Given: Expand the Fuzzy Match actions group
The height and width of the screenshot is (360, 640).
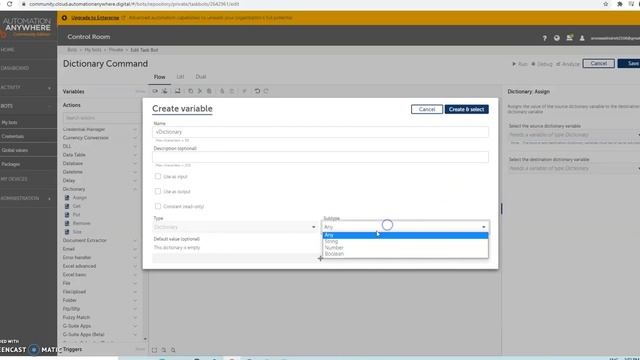Looking at the screenshot, I should [135, 318].
